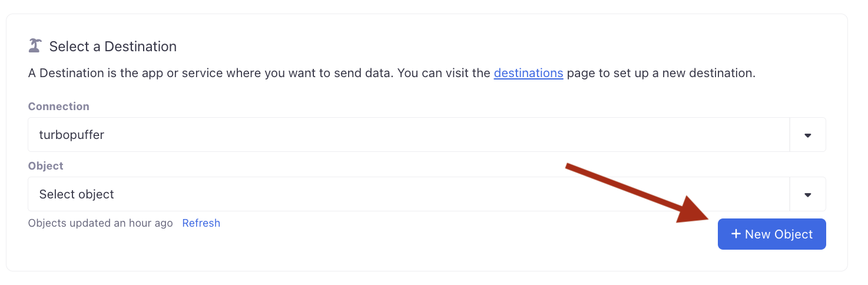Click the Object field label
The width and height of the screenshot is (868, 285).
point(45,166)
